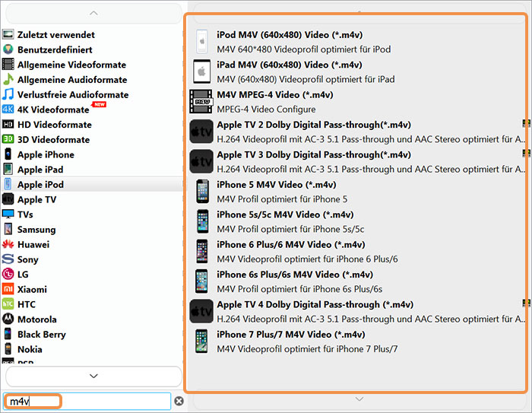This screenshot has height=413, width=532.
Task: Click the 3D icon beside 3D Videoformate
Action: (8, 139)
